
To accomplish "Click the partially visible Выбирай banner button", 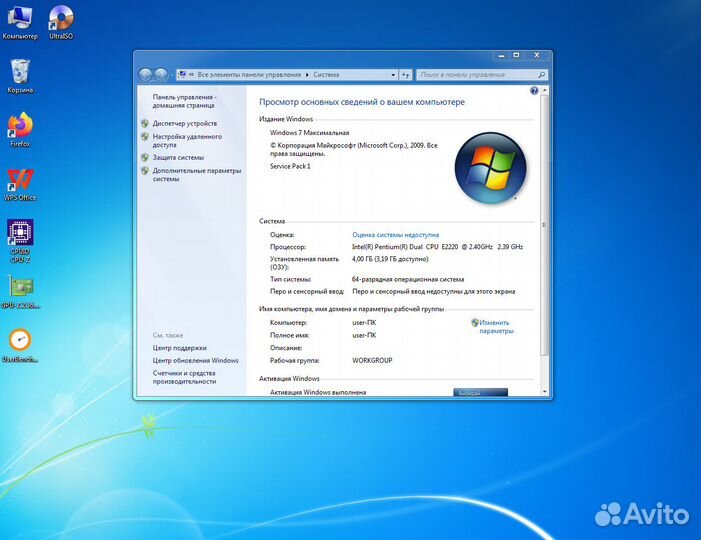I will 480,392.
